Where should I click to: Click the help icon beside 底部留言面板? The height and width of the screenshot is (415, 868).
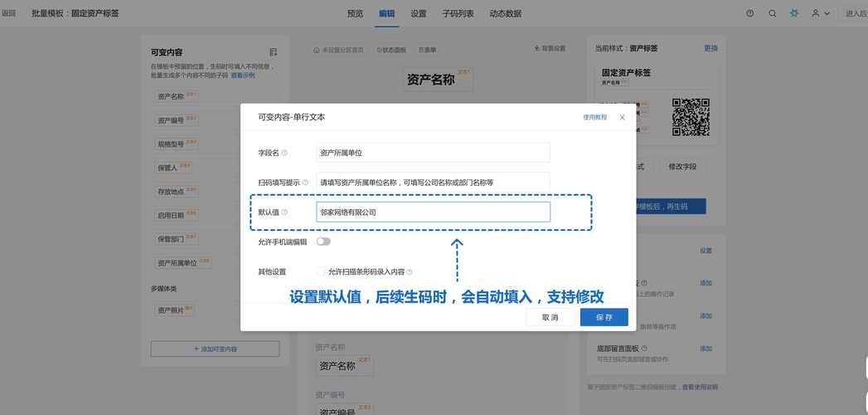click(644, 349)
